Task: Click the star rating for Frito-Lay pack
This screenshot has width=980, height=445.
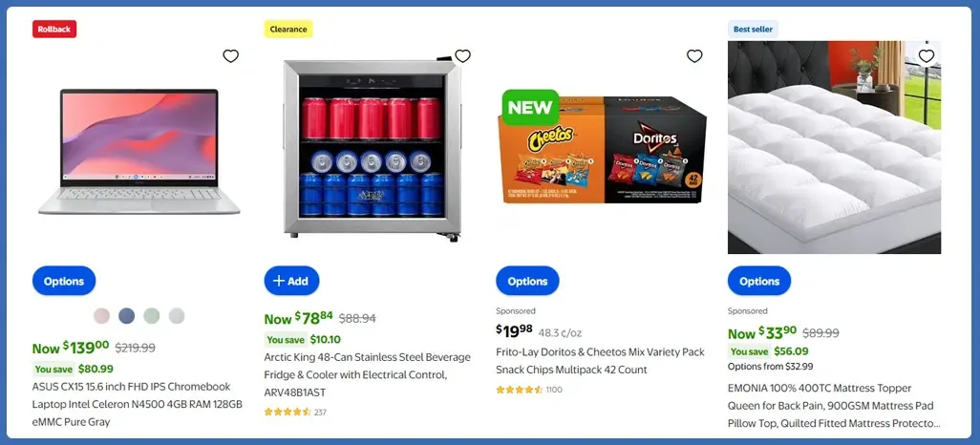Action: click(520, 390)
